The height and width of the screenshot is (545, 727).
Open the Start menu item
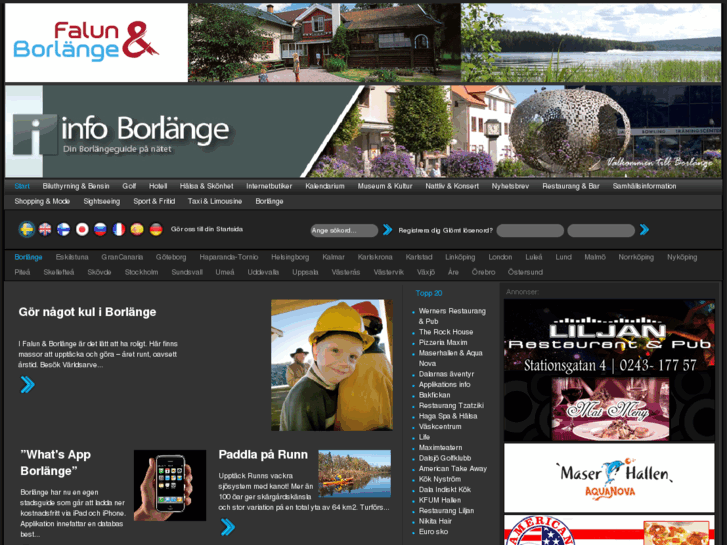point(22,186)
